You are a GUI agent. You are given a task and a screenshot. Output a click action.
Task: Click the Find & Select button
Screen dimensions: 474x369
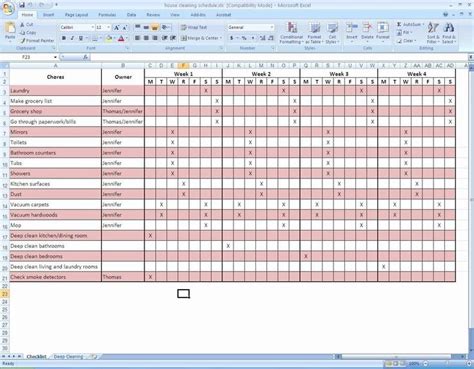(448, 33)
